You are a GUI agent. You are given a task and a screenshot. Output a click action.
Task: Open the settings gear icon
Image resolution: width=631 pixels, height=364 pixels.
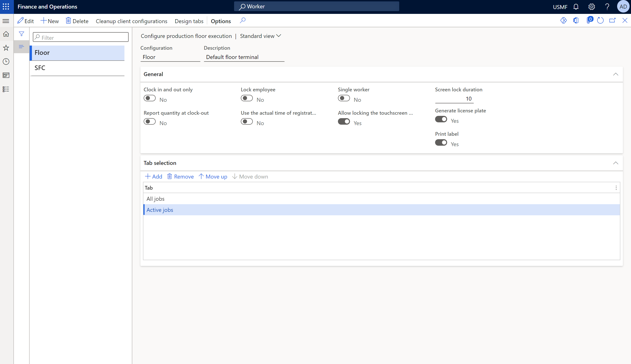(x=591, y=7)
